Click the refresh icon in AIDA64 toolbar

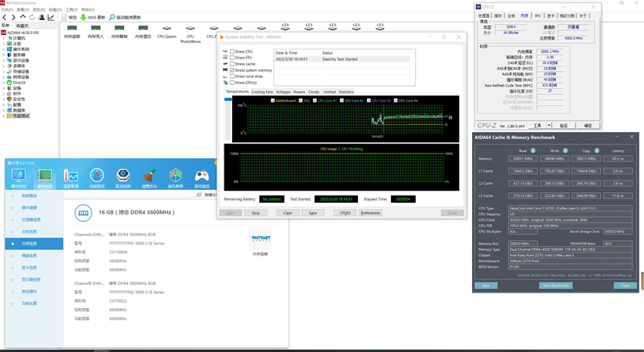pos(32,17)
